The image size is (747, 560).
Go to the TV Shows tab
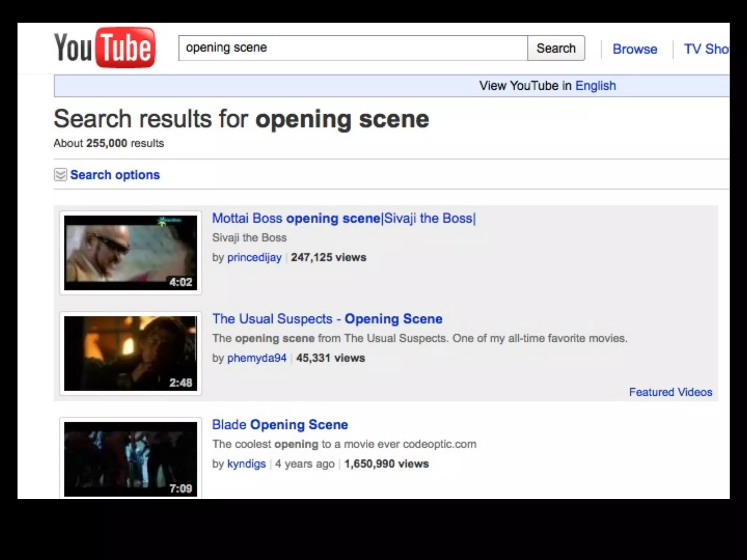pos(706,49)
